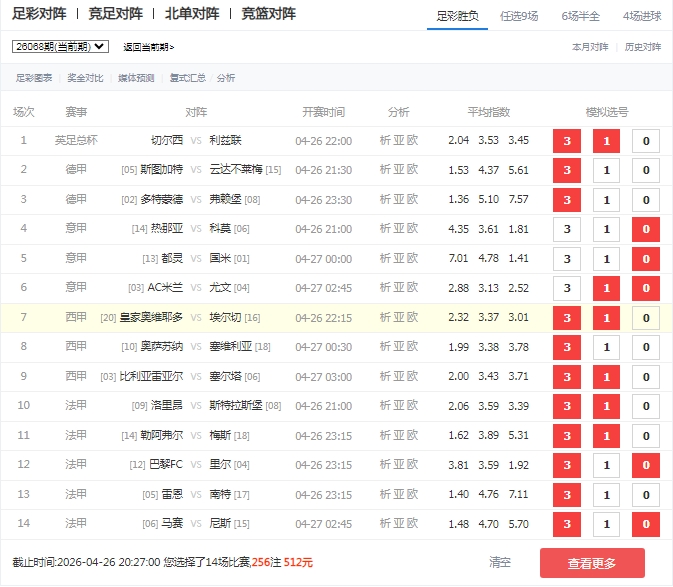Open the 26068期 period dropdown

pyautogui.click(x=60, y=46)
